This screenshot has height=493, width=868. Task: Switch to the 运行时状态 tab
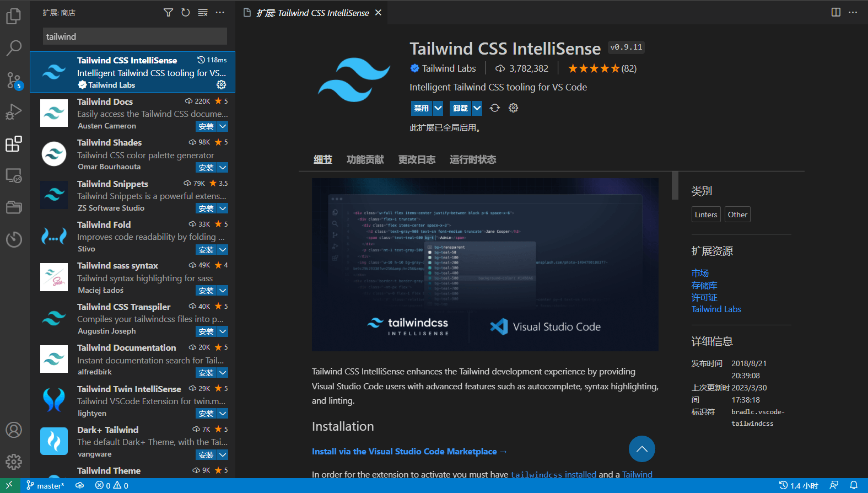coord(473,159)
